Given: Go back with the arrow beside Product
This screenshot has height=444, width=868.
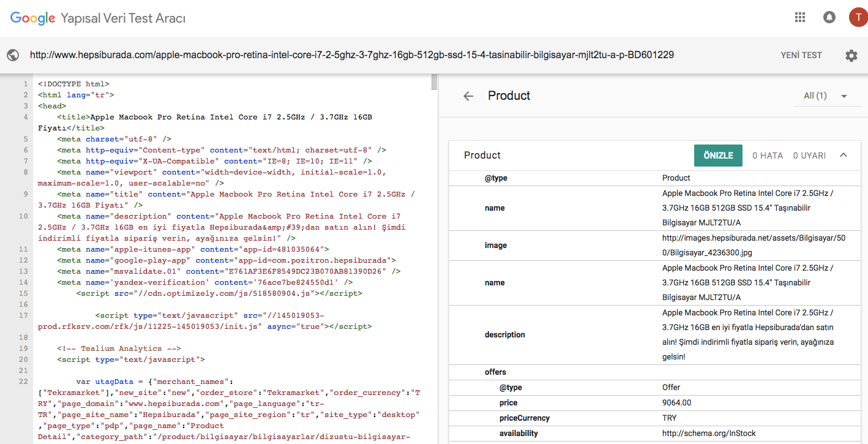Looking at the screenshot, I should click(x=468, y=96).
